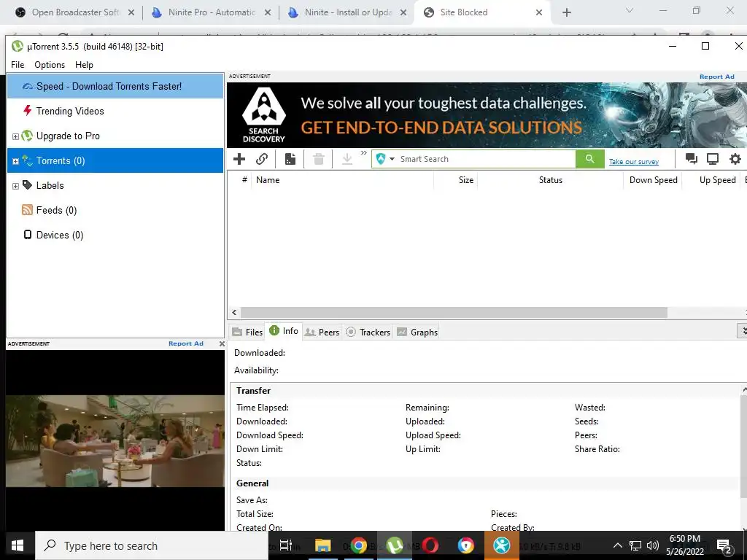Sort by the Status column header
The height and width of the screenshot is (560, 747).
pyautogui.click(x=550, y=180)
